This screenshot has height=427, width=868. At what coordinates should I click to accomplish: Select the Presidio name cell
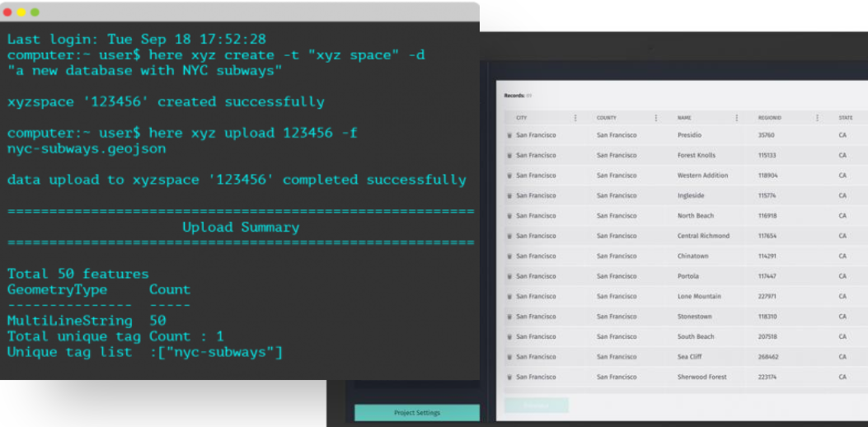[x=690, y=135]
